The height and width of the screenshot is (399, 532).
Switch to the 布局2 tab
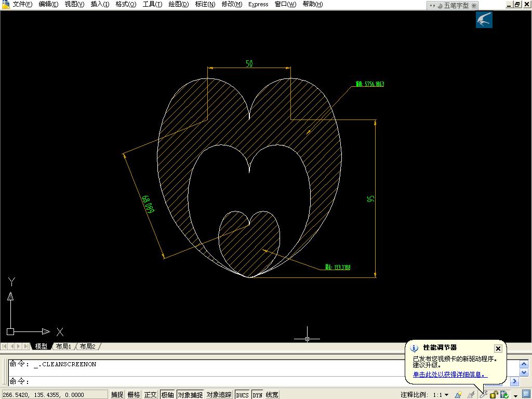coord(87,347)
